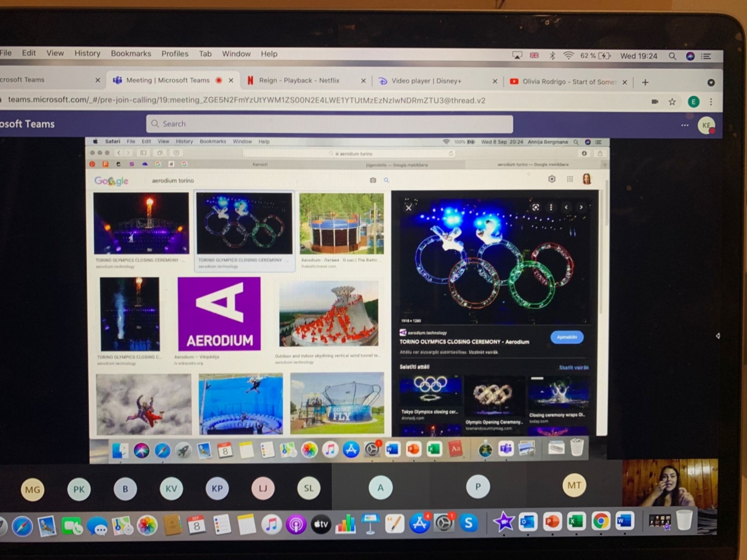The height and width of the screenshot is (560, 747).
Task: Select participant MT avatar
Action: [x=574, y=485]
